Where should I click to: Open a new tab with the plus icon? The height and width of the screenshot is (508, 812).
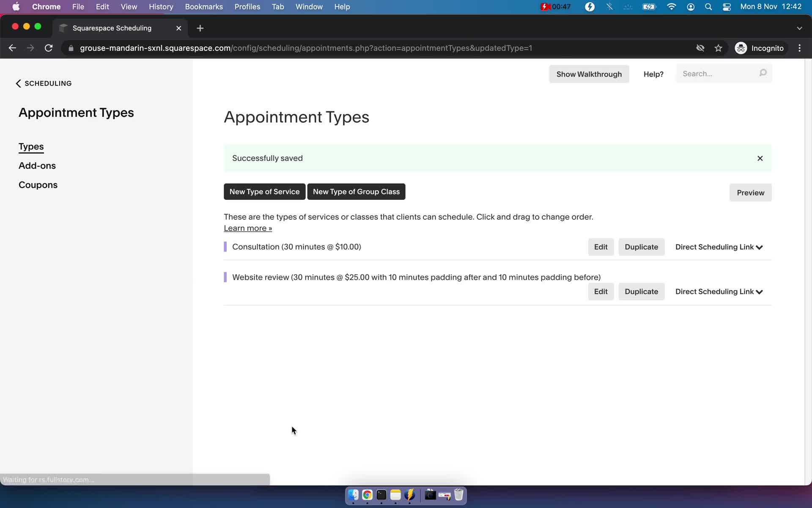pyautogui.click(x=200, y=28)
